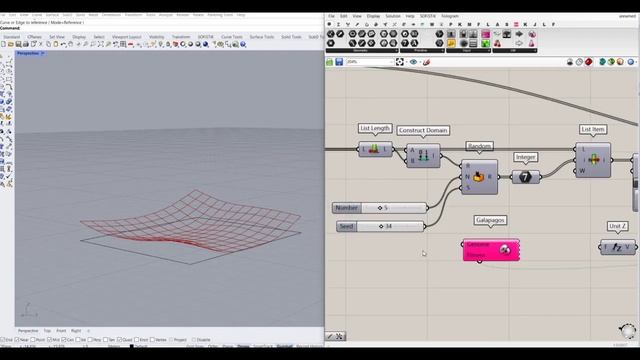This screenshot has height=360, width=640.
Task: Switch to the Right viewport tab
Action: [76, 331]
